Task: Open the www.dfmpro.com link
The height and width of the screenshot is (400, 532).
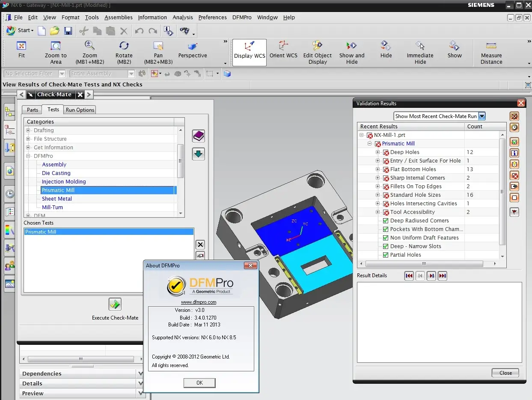Action: click(x=199, y=302)
